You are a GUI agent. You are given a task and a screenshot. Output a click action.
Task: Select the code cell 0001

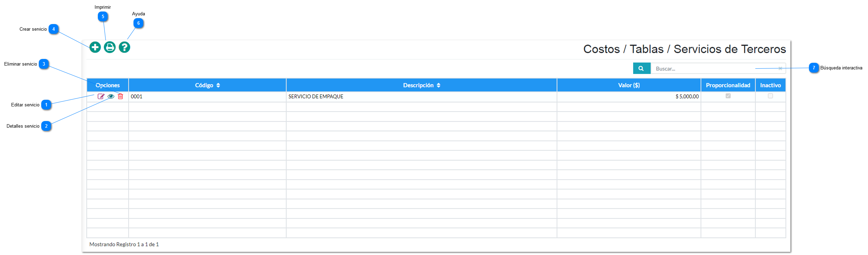point(207,97)
